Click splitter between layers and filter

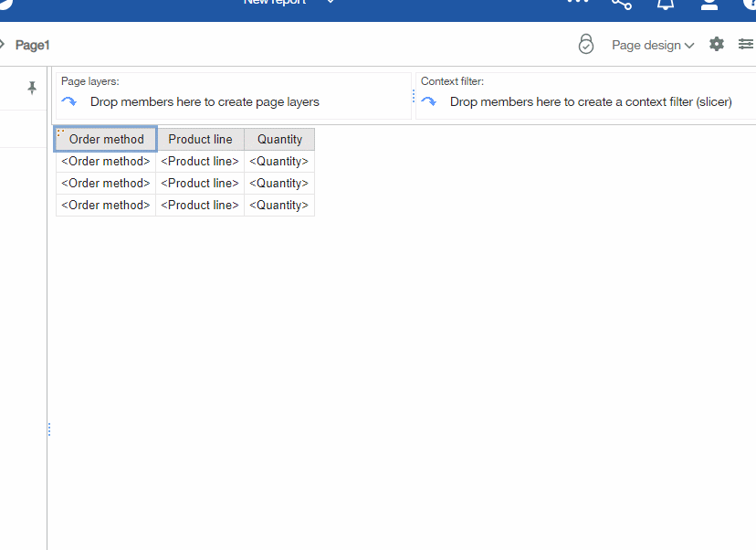(414, 96)
